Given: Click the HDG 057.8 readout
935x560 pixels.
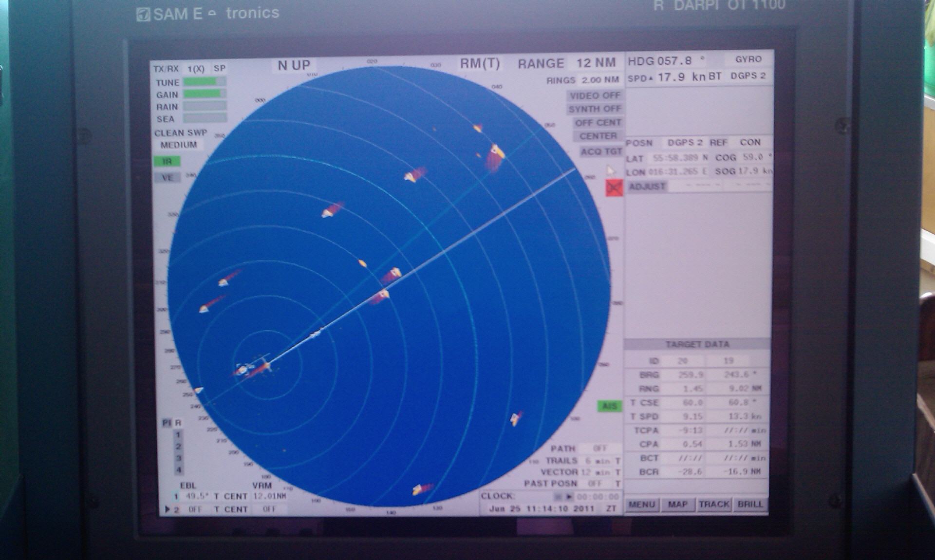Looking at the screenshot, I should (666, 61).
